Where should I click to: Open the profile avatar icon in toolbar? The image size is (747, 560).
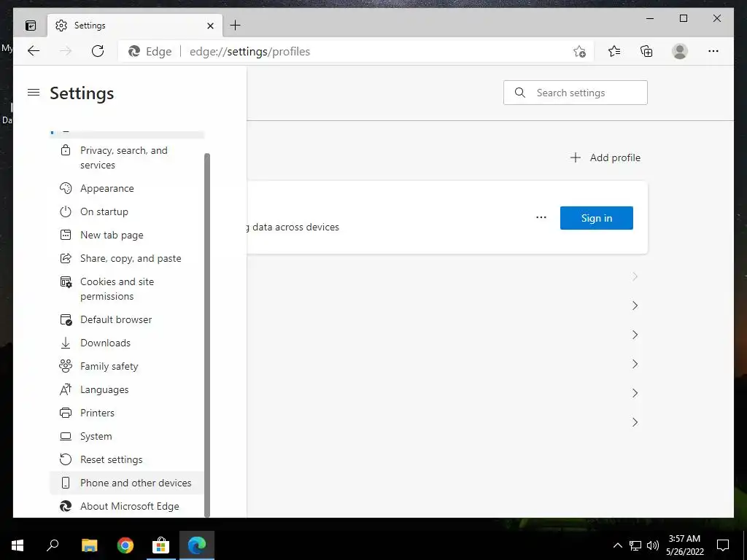pyautogui.click(x=680, y=52)
